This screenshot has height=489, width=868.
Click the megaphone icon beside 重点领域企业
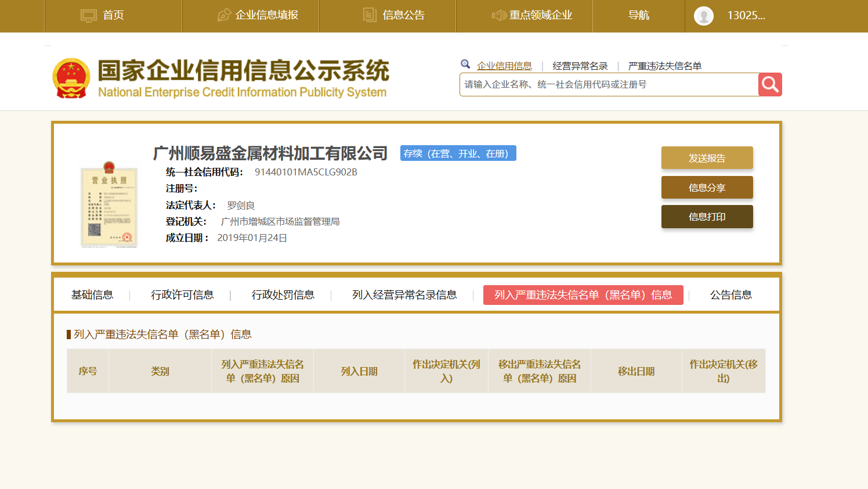(x=498, y=16)
